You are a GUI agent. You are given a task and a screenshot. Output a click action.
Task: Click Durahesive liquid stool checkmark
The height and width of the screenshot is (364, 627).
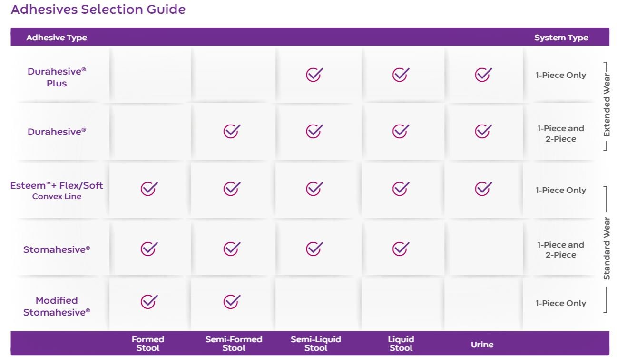point(401,131)
